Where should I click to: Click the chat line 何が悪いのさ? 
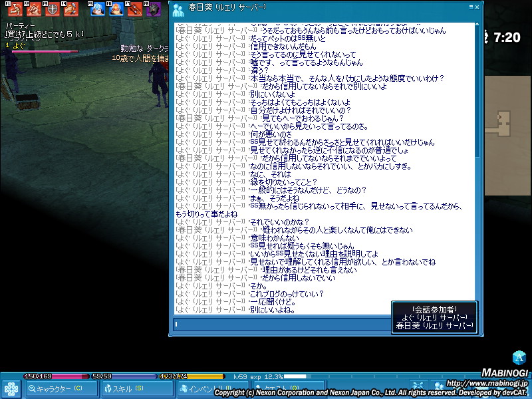[x=271, y=134]
